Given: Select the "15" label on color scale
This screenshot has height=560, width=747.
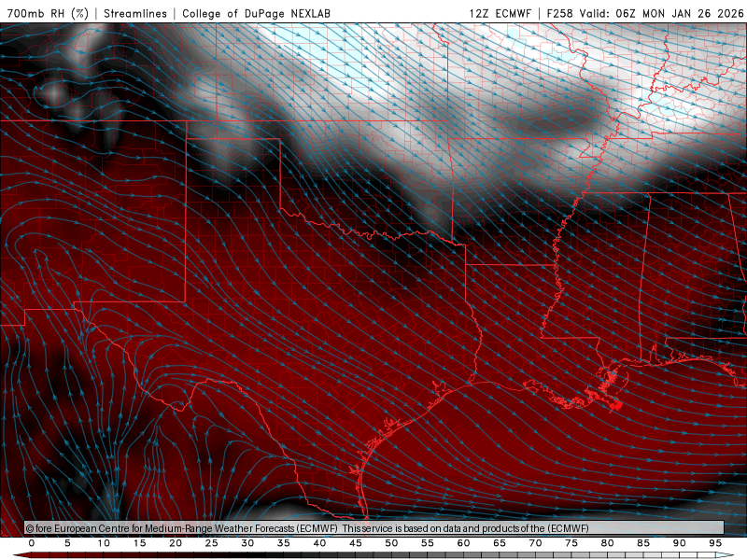Looking at the screenshot, I should tap(139, 543).
